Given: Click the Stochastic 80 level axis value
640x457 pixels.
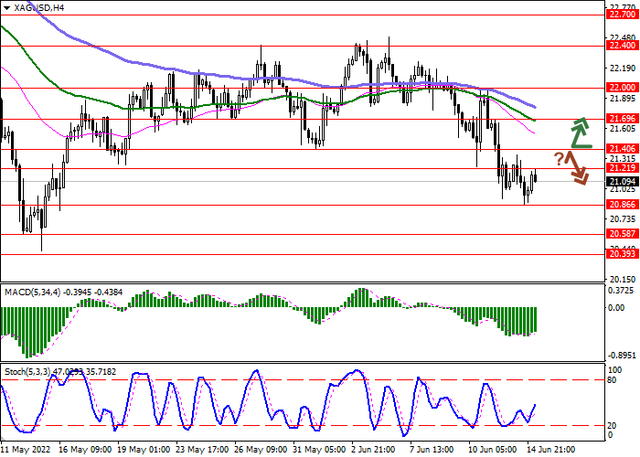Looking at the screenshot, I should [616, 380].
